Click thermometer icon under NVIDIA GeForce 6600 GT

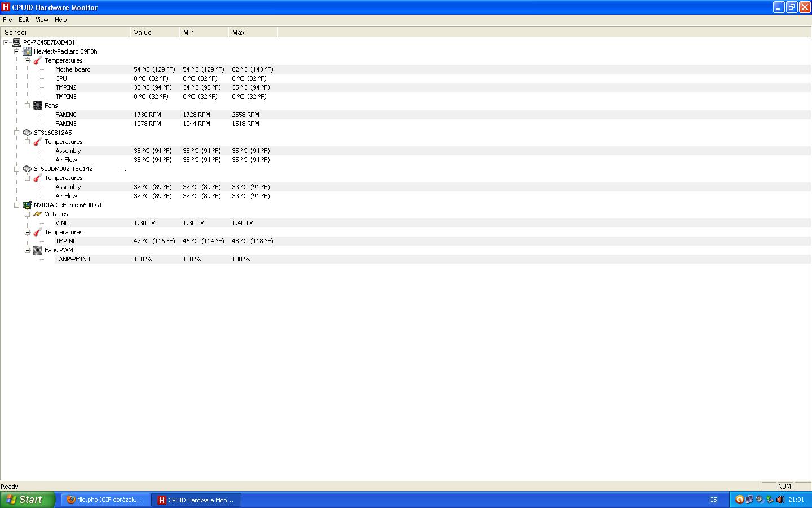click(x=38, y=232)
